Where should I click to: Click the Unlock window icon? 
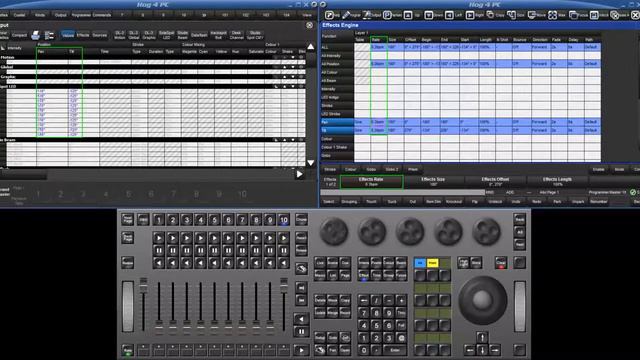(594, 15)
